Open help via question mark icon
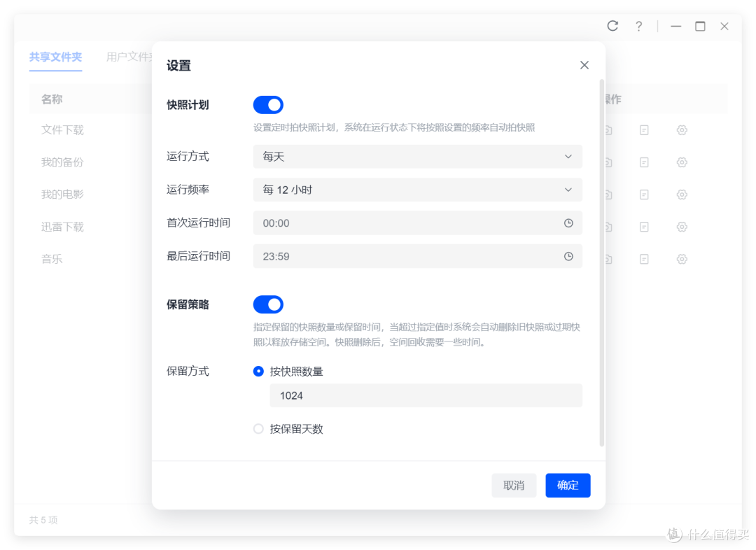Screen dimensions: 756x550 click(639, 27)
